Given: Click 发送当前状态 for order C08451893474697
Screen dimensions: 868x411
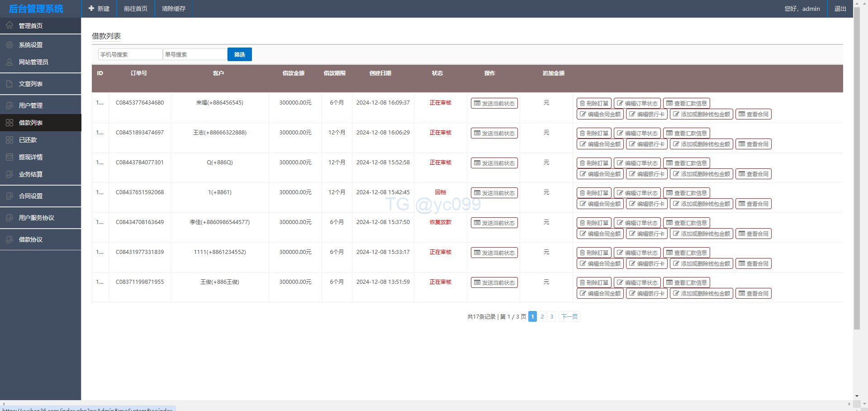Looking at the screenshot, I should point(494,134).
